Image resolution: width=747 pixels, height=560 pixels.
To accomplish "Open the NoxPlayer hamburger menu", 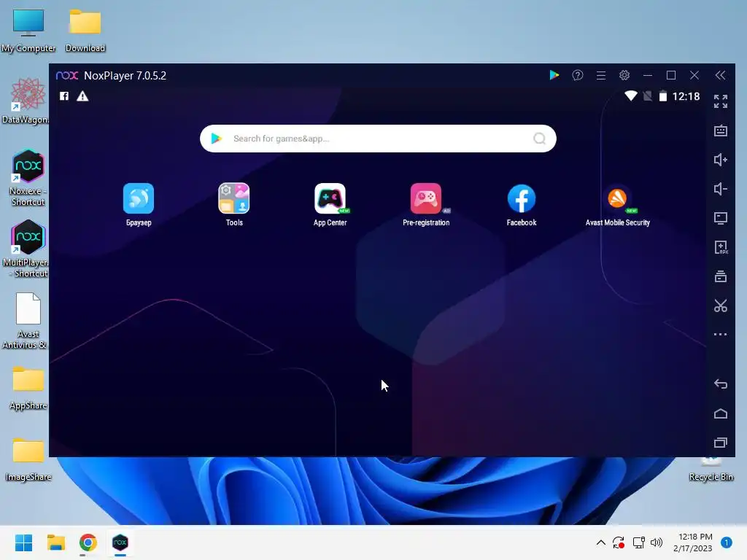I will (x=601, y=75).
